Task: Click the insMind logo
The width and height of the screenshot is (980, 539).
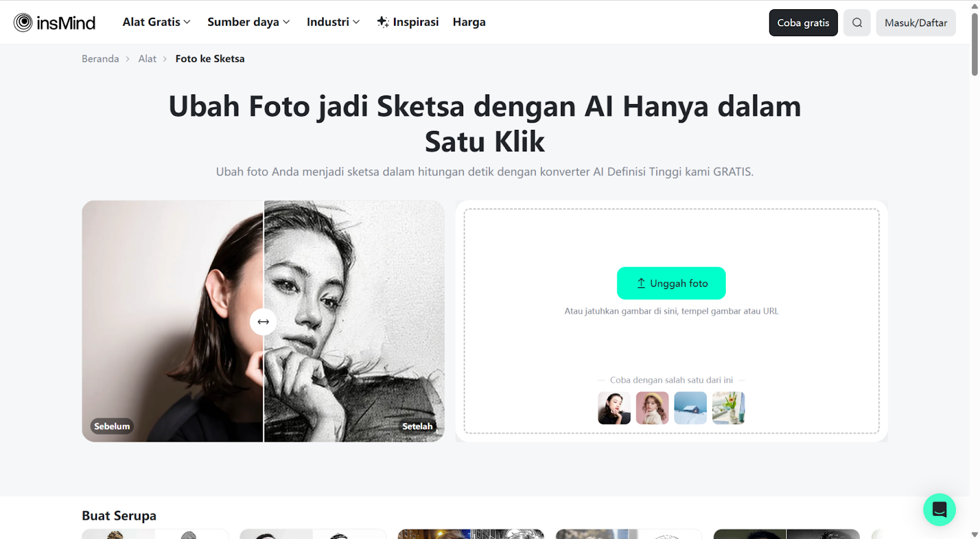Action: 55,23
